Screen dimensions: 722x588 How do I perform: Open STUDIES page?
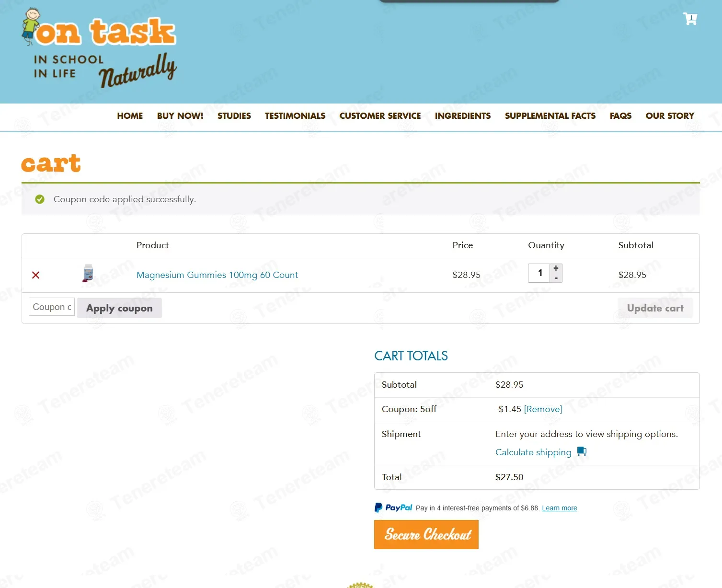pyautogui.click(x=234, y=116)
